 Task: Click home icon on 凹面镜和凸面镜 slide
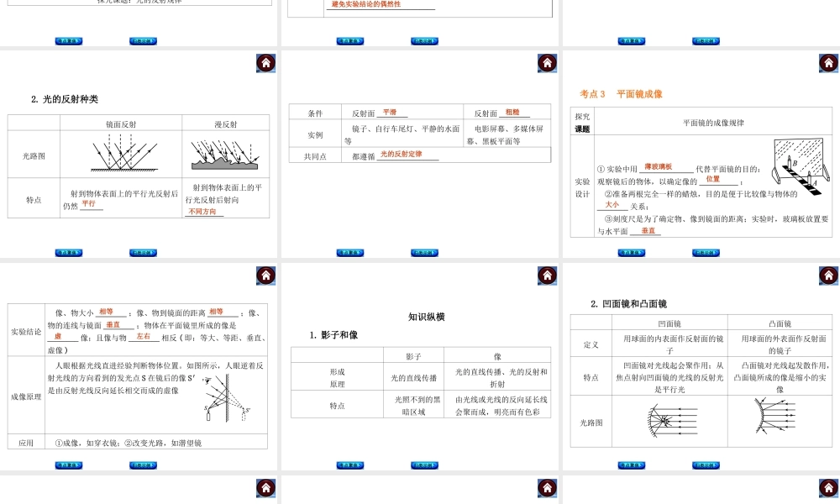click(828, 276)
